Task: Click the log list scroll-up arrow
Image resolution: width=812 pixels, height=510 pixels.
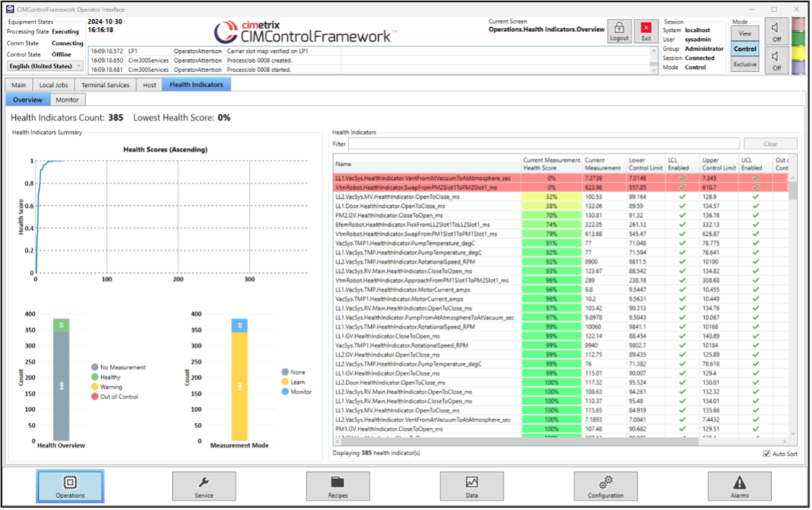Action: pos(655,50)
